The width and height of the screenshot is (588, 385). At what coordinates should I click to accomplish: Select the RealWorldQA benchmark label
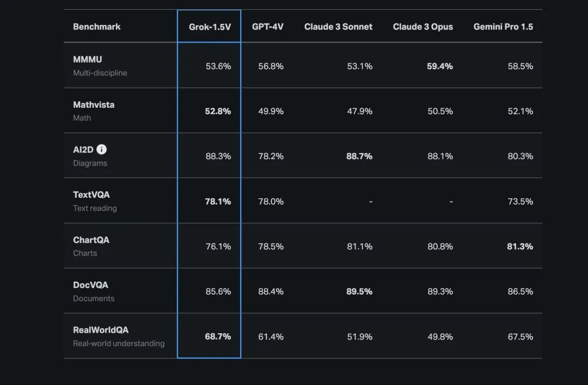pyautogui.click(x=101, y=330)
